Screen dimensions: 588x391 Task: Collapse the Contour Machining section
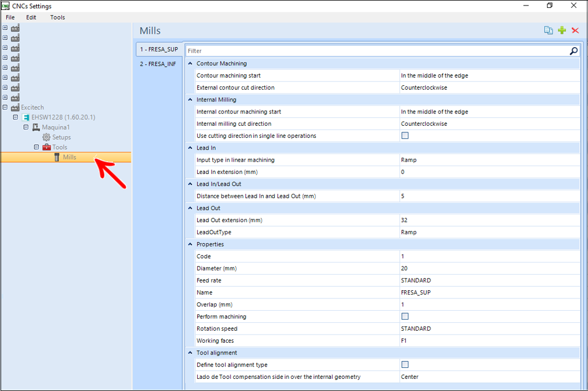click(x=190, y=64)
